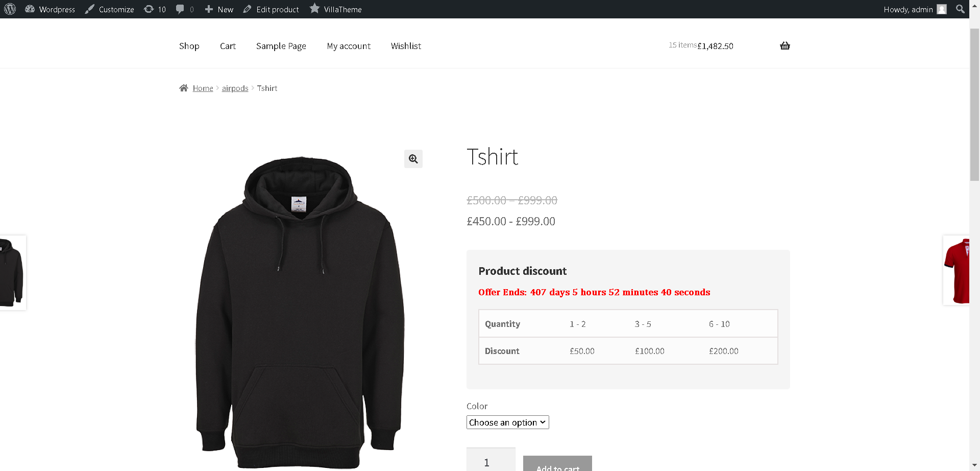This screenshot has height=471, width=980.
Task: Open the Cart page from navigation
Action: pos(228,46)
